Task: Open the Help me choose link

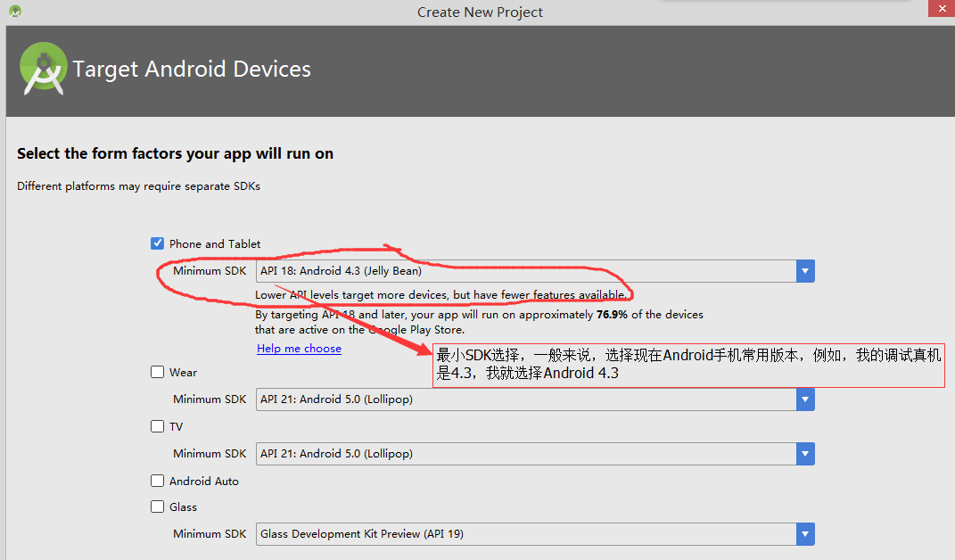Action: (299, 349)
